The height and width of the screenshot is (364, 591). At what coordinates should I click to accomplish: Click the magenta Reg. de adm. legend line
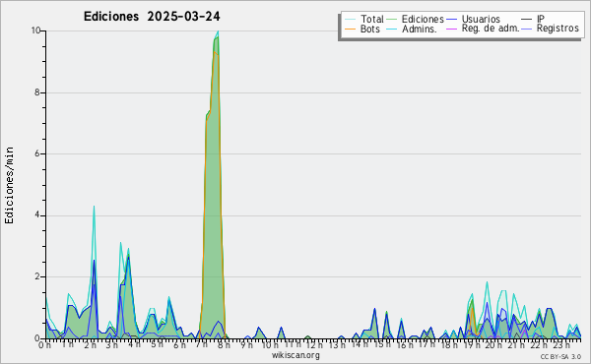coord(451,29)
